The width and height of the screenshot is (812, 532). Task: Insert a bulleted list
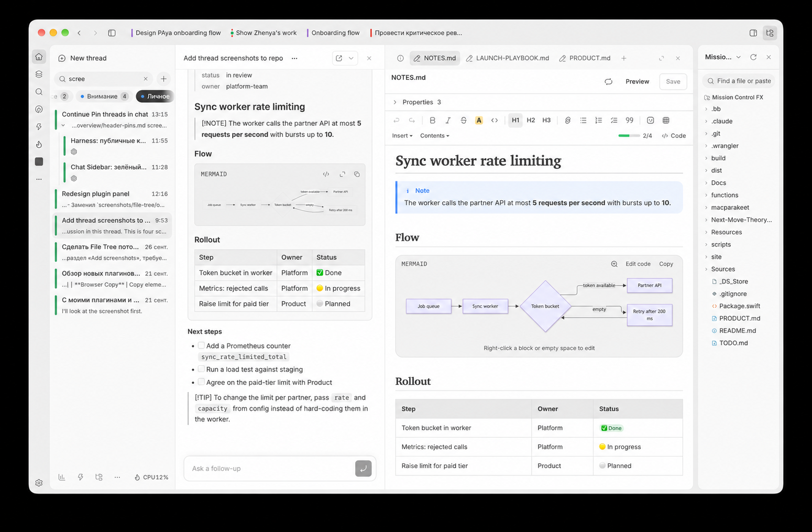point(583,120)
